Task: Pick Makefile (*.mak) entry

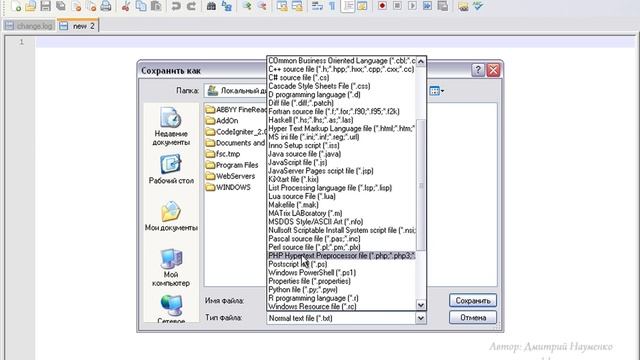Action: click(341, 204)
